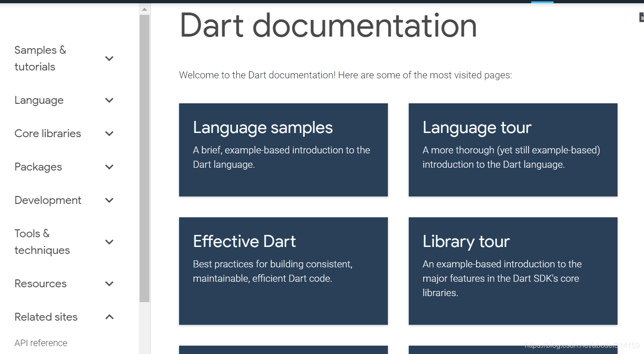The height and width of the screenshot is (354, 644).
Task: Click the Dart documentation heading
Action: point(328,25)
